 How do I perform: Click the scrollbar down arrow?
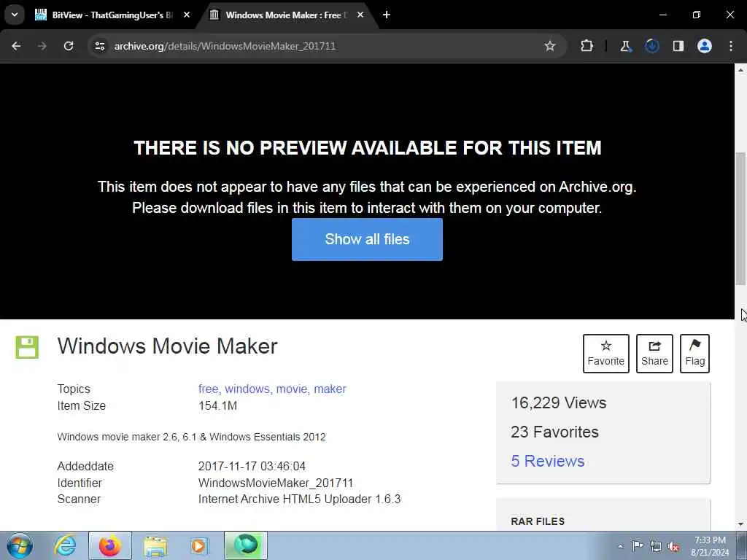pyautogui.click(x=741, y=524)
